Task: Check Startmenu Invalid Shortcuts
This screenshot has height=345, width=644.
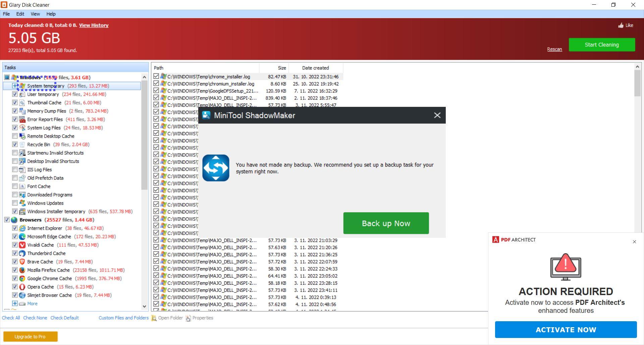Action: coord(15,153)
